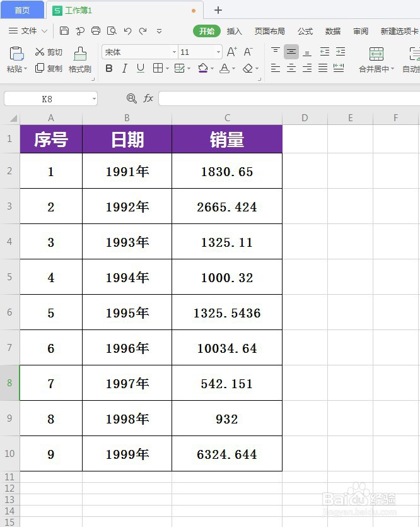The height and width of the screenshot is (527, 420).
Task: Add a new tab with plus button
Action: point(218,10)
